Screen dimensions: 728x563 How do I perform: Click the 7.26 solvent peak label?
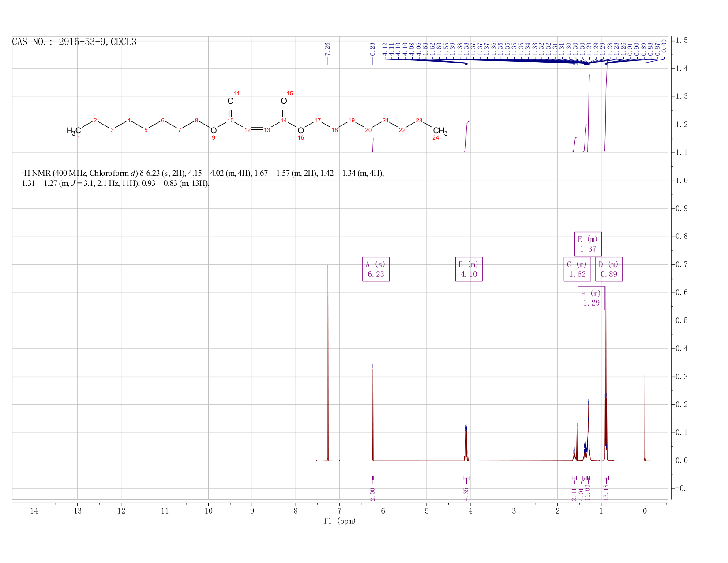pos(327,49)
